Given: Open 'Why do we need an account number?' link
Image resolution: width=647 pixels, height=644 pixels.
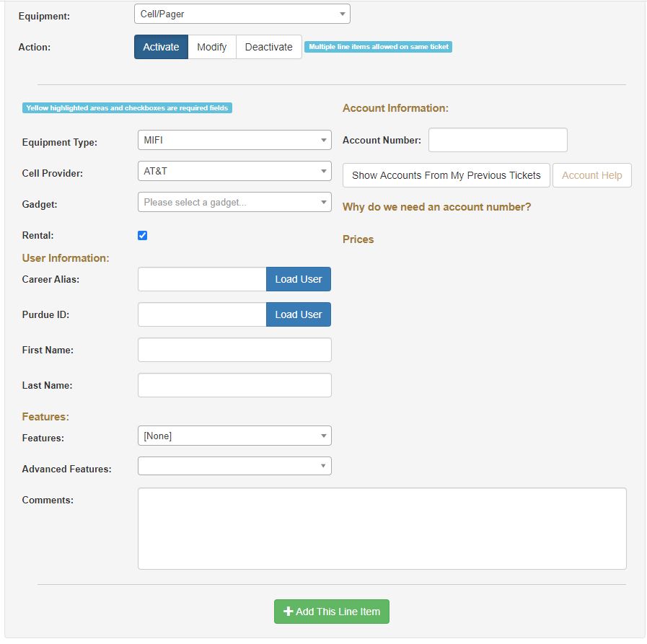Looking at the screenshot, I should coord(436,207).
